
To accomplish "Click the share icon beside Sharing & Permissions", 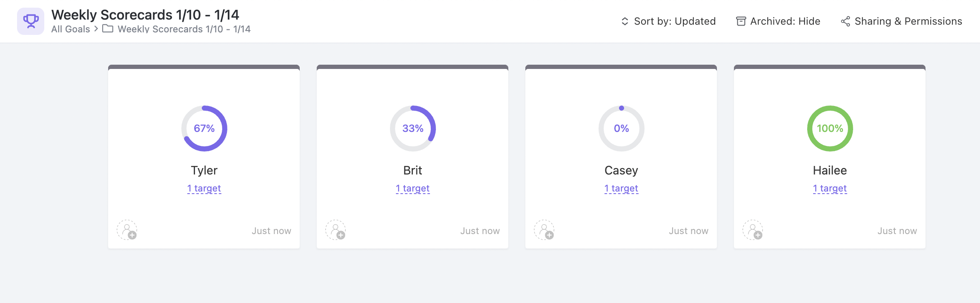I will 845,21.
